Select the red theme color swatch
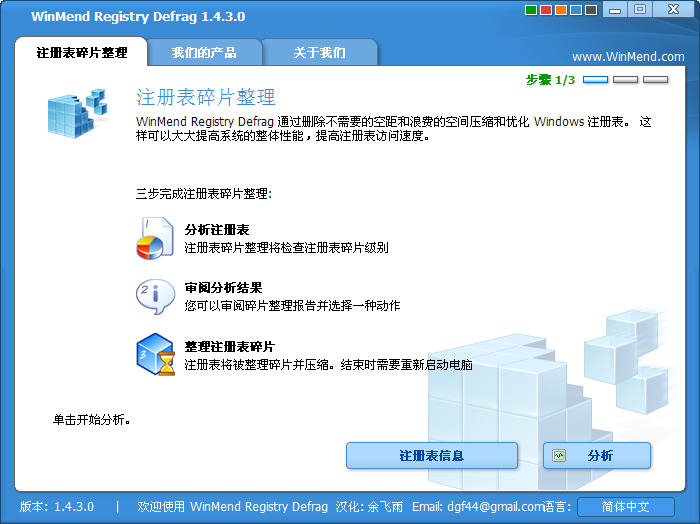 click(546, 10)
